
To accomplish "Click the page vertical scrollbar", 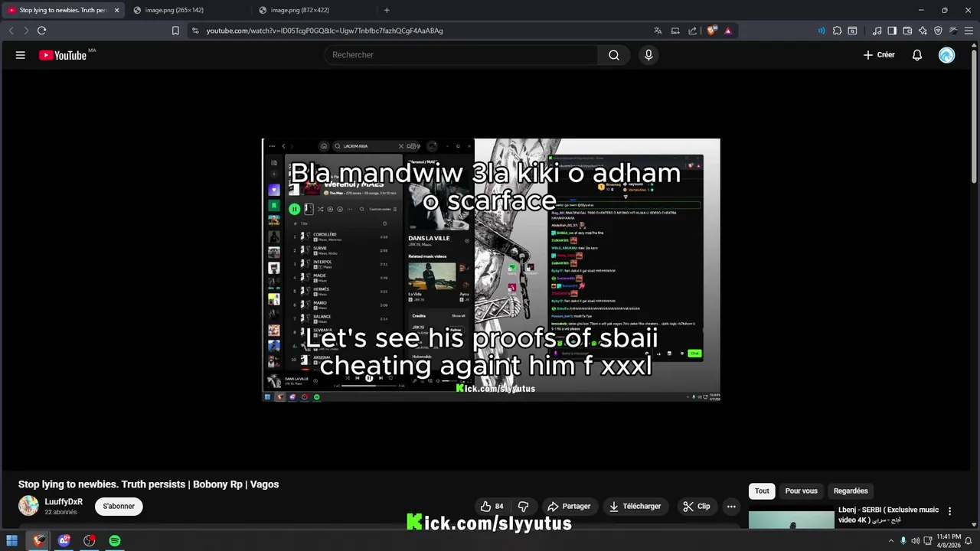I will 975,115.
